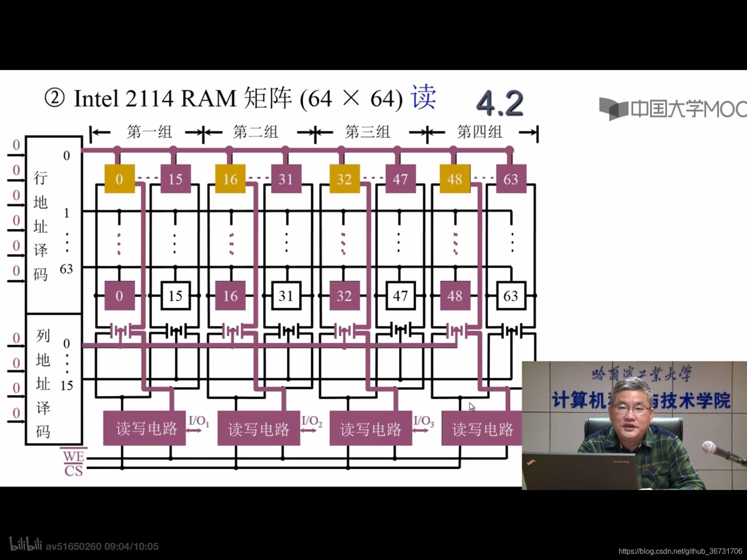This screenshot has width=747, height=560.
Task: Click the purple top-row cell labeled 47
Action: 400,179
